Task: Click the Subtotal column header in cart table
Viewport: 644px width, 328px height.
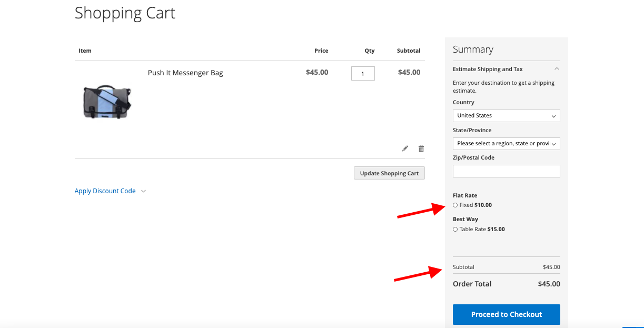Action: point(409,51)
